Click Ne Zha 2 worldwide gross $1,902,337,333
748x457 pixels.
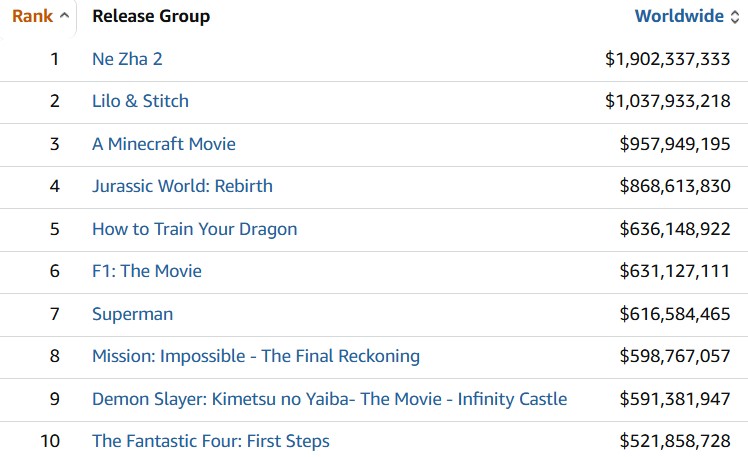667,59
